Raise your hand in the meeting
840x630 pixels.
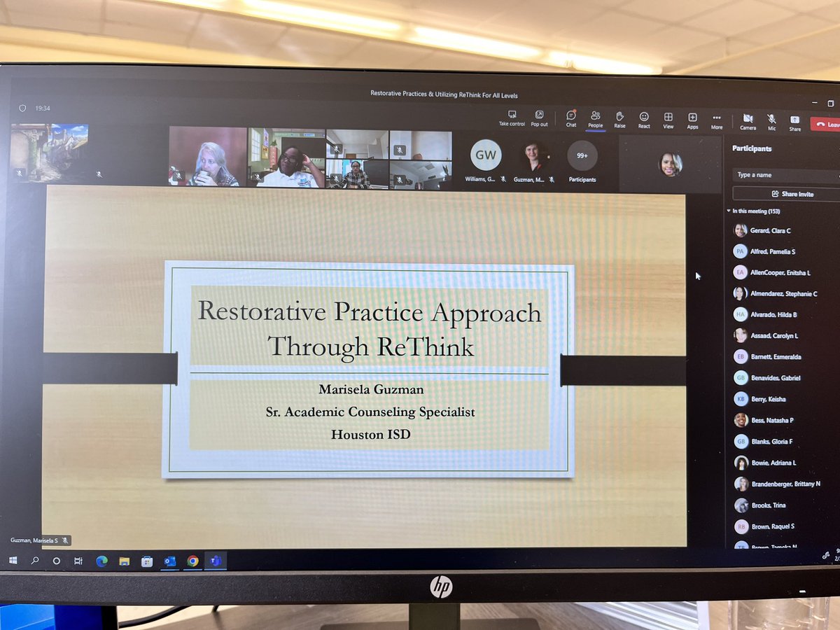pyautogui.click(x=619, y=119)
